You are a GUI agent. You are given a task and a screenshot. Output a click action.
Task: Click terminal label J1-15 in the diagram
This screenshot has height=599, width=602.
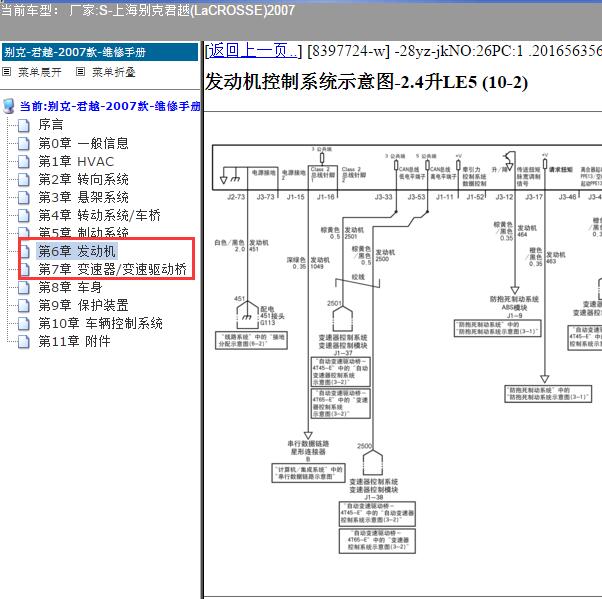pyautogui.click(x=295, y=197)
